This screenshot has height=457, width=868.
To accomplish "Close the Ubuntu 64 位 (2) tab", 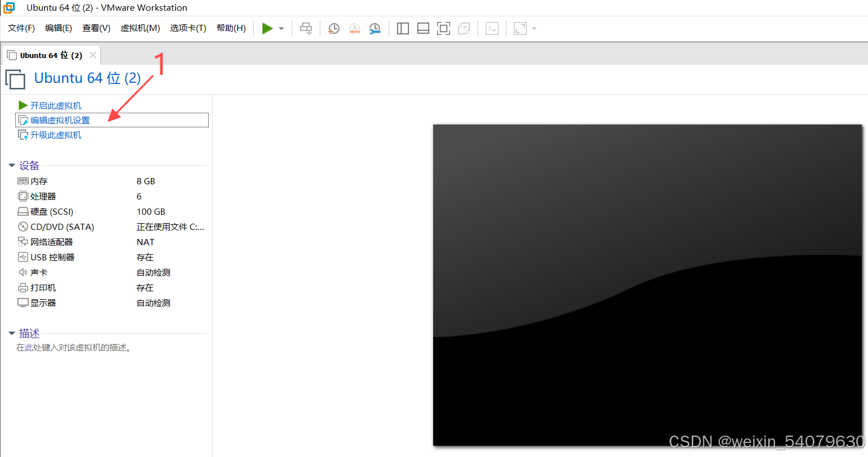I will click(92, 55).
